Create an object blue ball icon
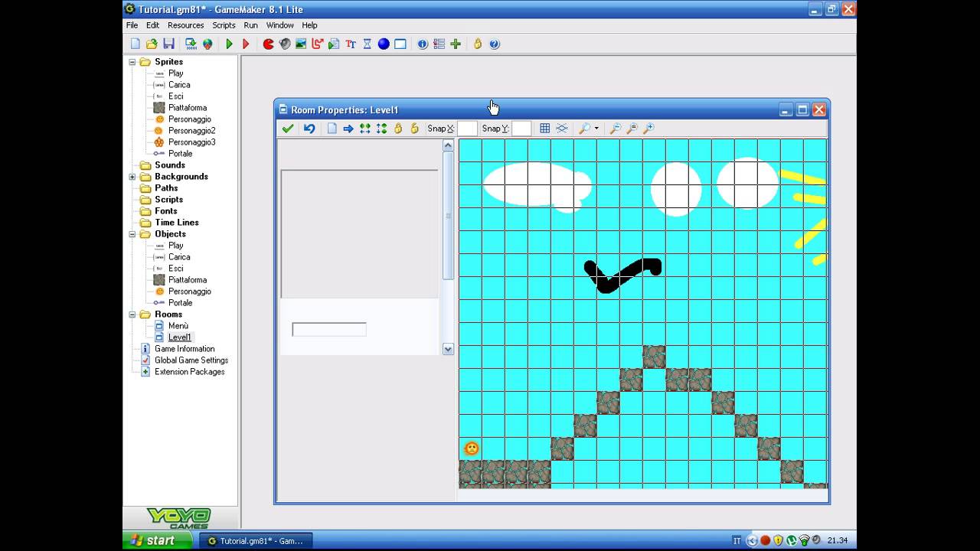 pyautogui.click(x=384, y=44)
